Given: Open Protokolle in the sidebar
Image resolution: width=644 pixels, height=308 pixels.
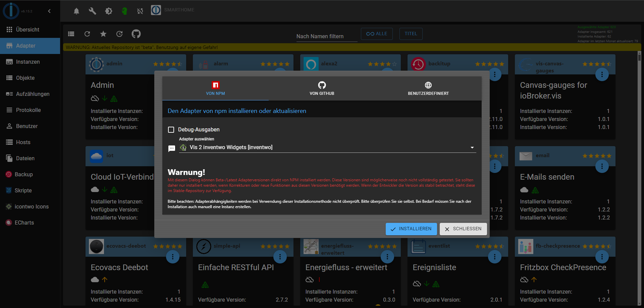Looking at the screenshot, I should 30,110.
